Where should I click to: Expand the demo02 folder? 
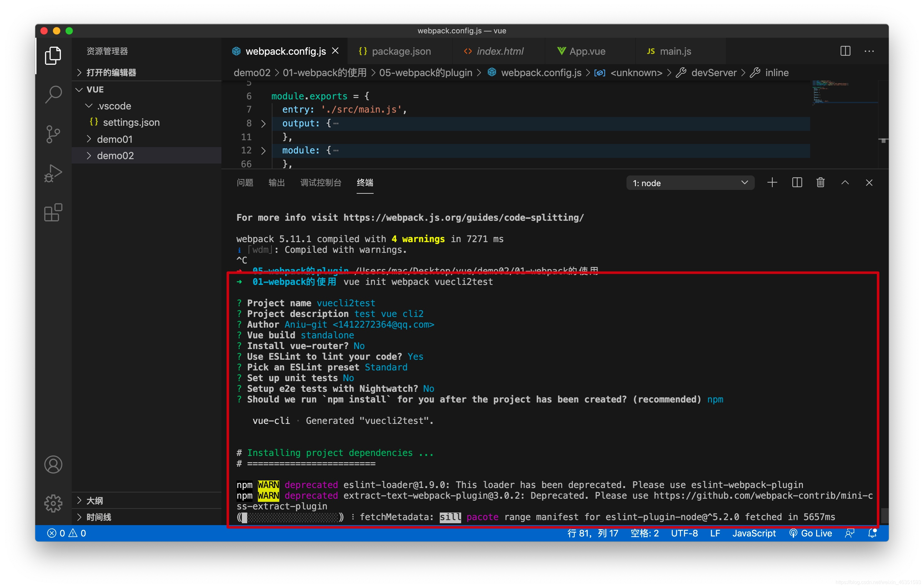(147, 156)
